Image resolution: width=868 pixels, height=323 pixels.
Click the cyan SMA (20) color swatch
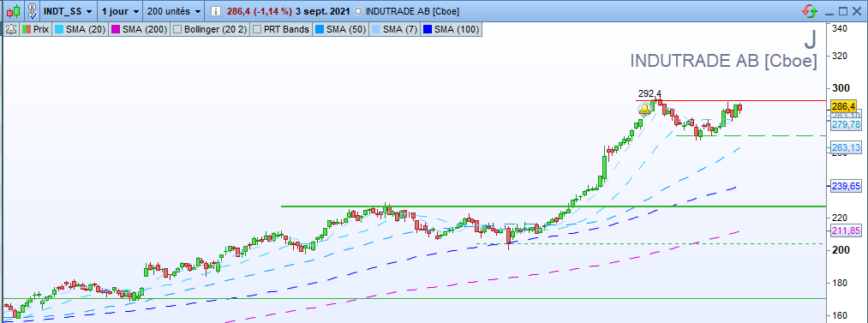click(x=59, y=29)
